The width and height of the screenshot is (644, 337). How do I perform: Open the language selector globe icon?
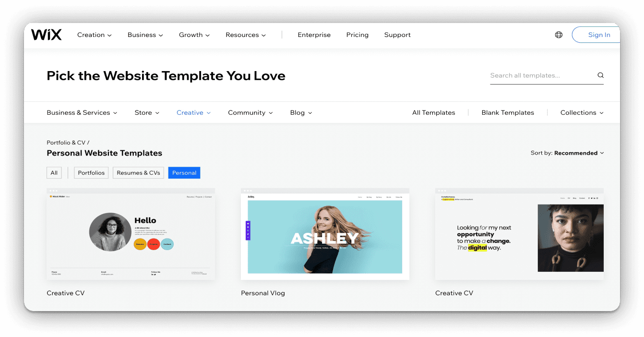tap(558, 35)
